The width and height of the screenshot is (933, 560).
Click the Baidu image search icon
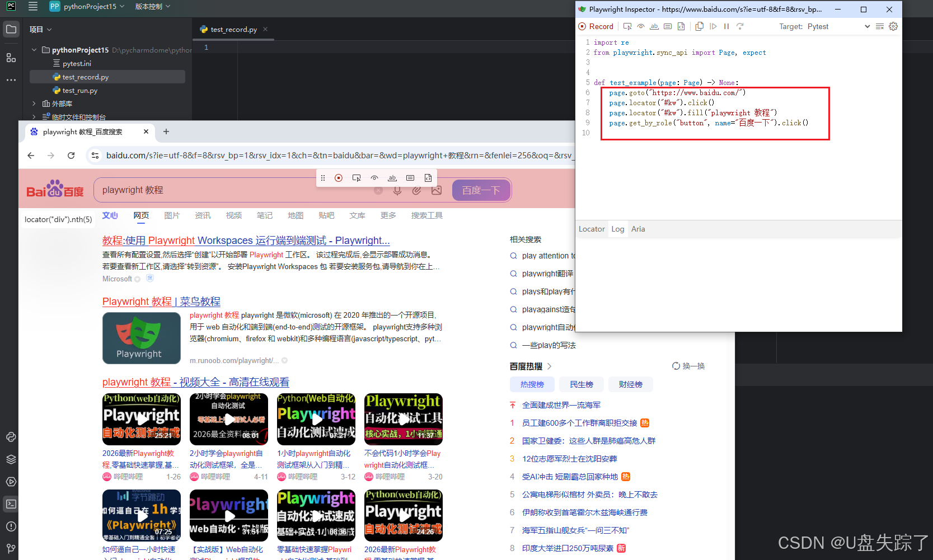pyautogui.click(x=437, y=190)
